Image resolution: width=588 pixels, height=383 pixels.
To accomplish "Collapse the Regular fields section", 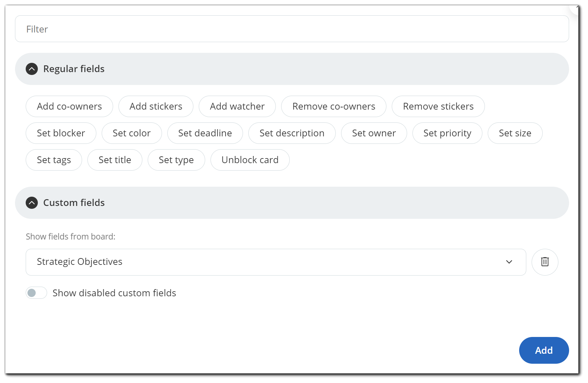I will click(x=32, y=69).
